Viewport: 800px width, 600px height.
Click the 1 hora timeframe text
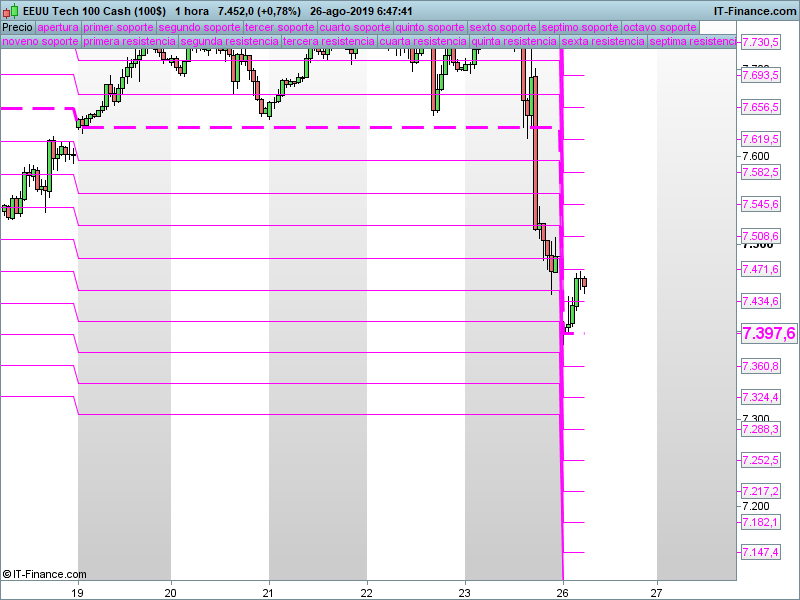(x=192, y=11)
